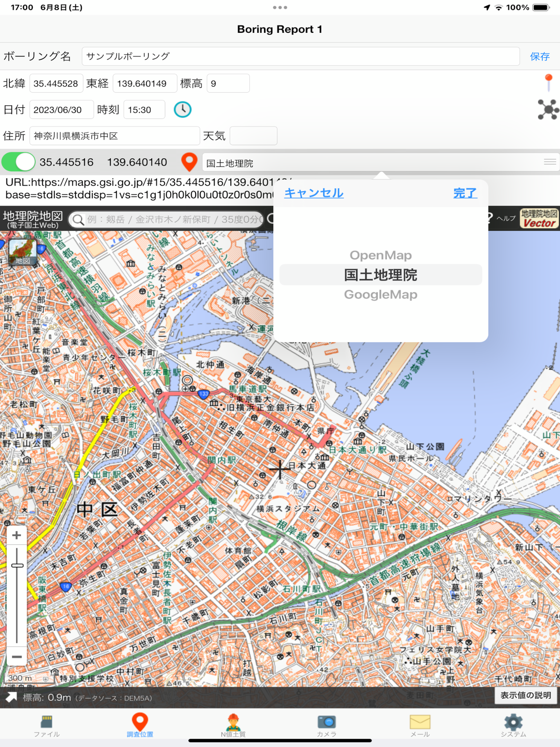Image resolution: width=560 pixels, height=747 pixels.
Task: Select OpenMap in the picker
Action: (x=381, y=255)
